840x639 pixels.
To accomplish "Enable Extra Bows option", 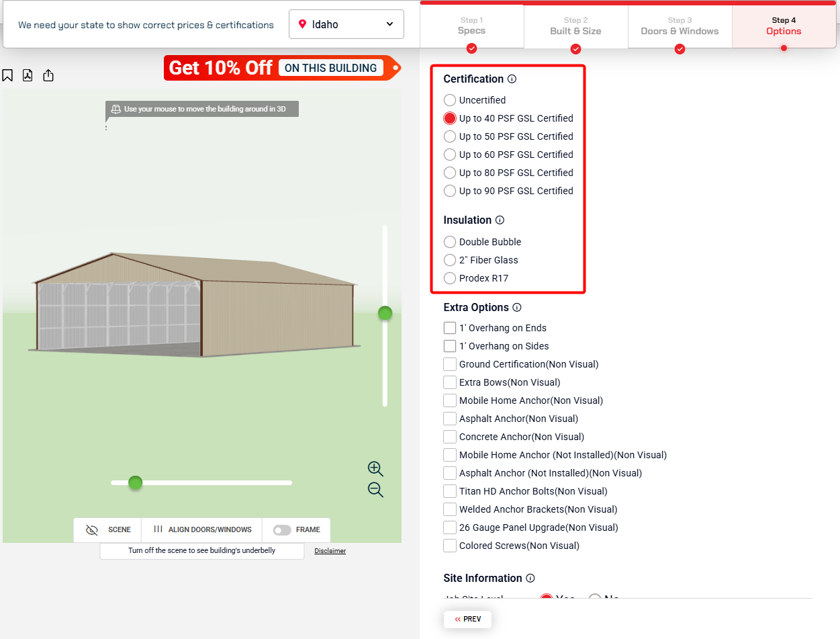I will (x=450, y=382).
